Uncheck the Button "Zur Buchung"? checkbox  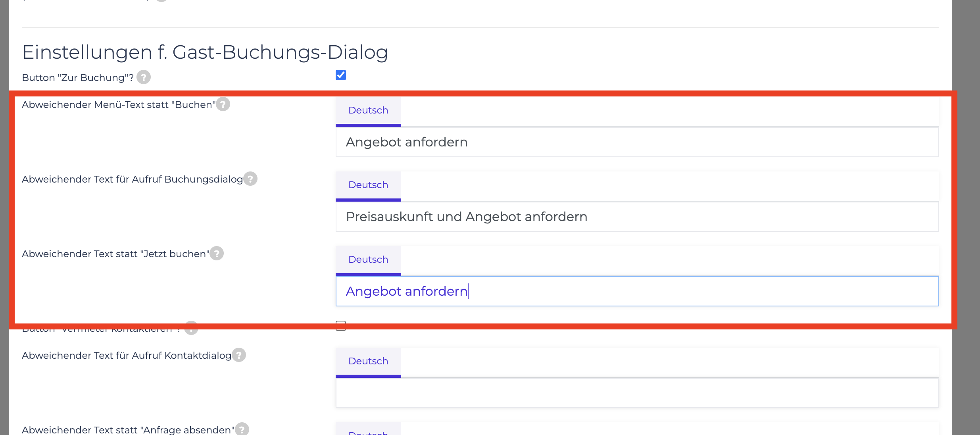click(341, 75)
